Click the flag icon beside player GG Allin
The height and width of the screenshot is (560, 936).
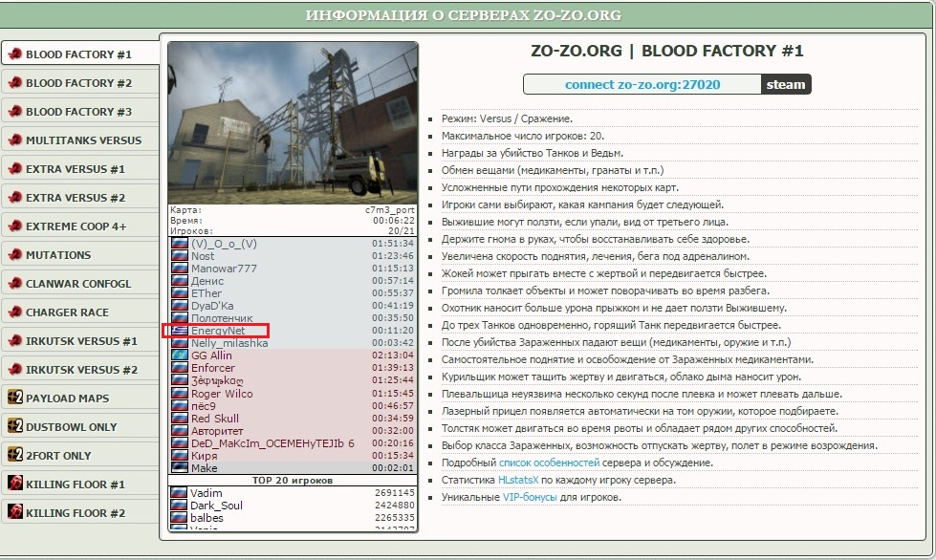[x=180, y=355]
